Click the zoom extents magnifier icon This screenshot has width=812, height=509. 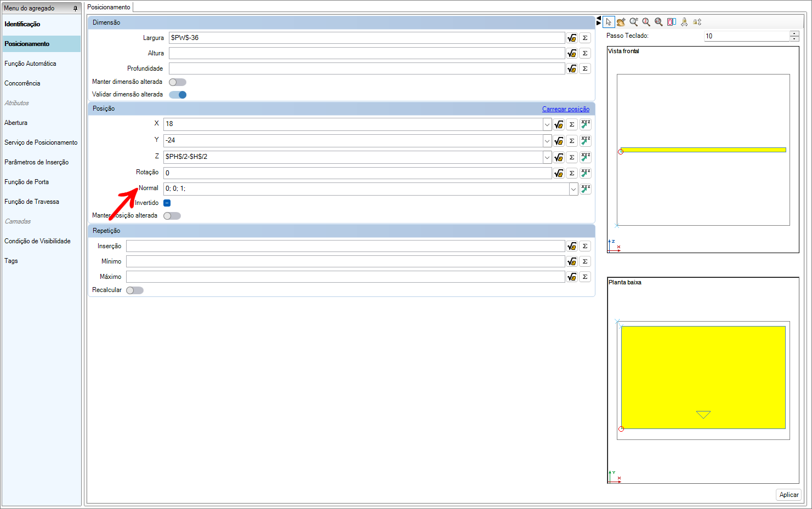(x=658, y=22)
